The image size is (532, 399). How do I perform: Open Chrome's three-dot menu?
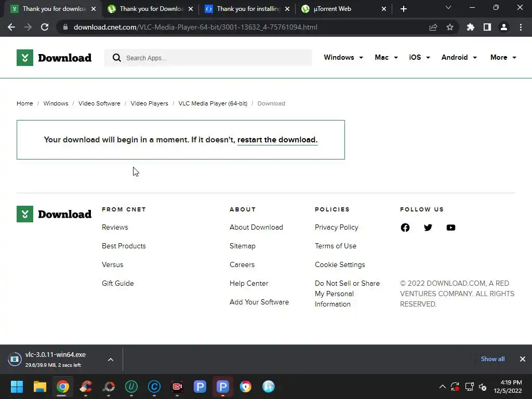pos(521,27)
